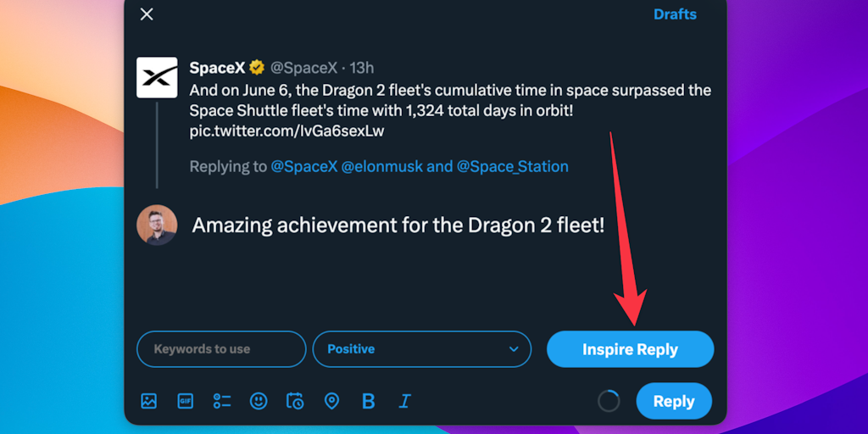Open the emoji picker
The height and width of the screenshot is (434, 868).
click(259, 401)
